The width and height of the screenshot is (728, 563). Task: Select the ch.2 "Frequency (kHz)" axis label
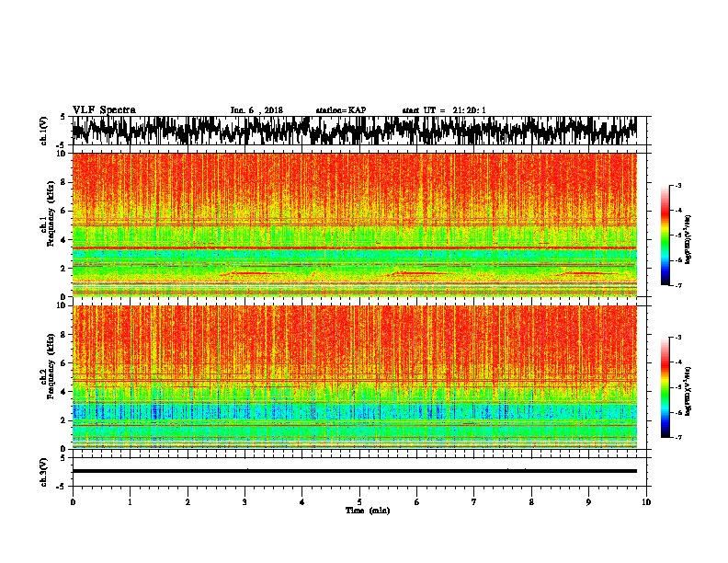point(51,366)
